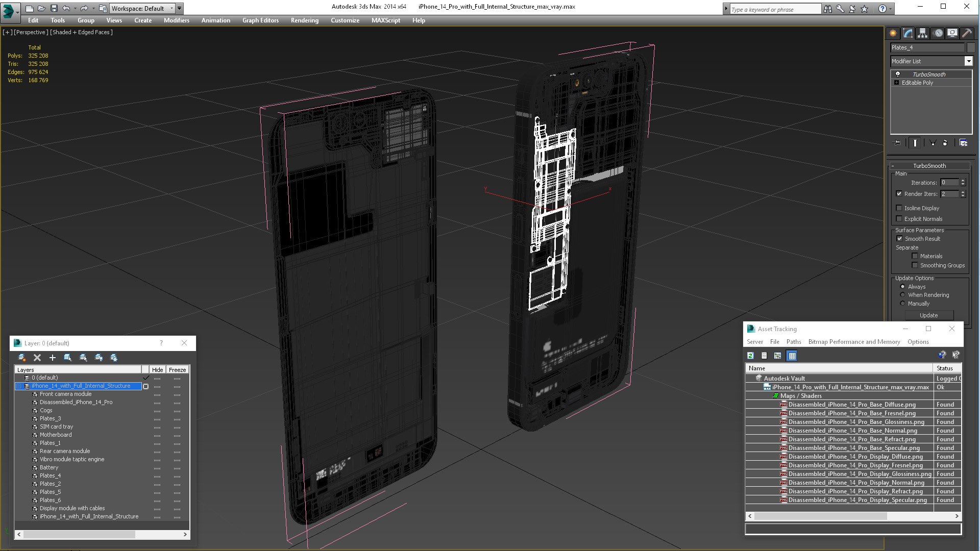Click the binoculars search icon
The height and width of the screenshot is (551, 980).
pyautogui.click(x=827, y=9)
